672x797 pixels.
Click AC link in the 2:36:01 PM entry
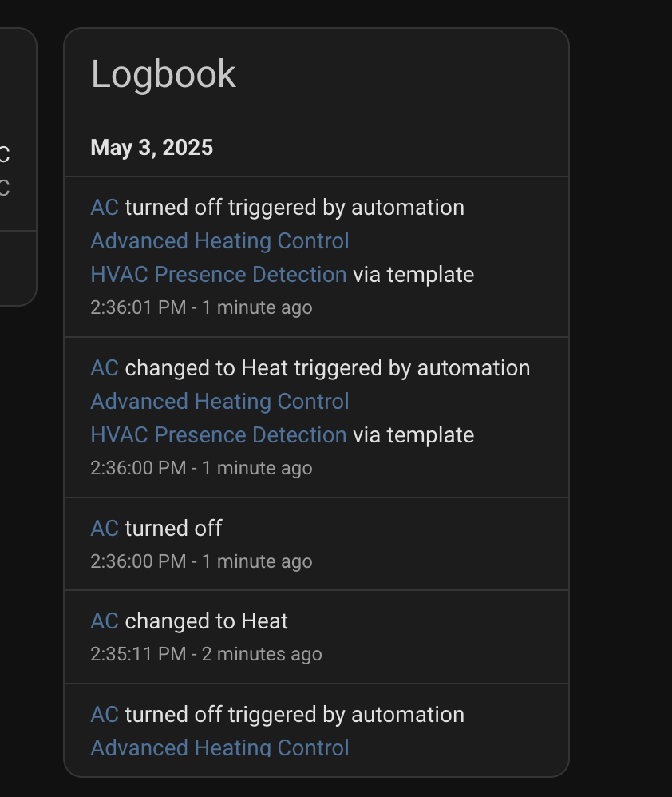pyautogui.click(x=105, y=208)
